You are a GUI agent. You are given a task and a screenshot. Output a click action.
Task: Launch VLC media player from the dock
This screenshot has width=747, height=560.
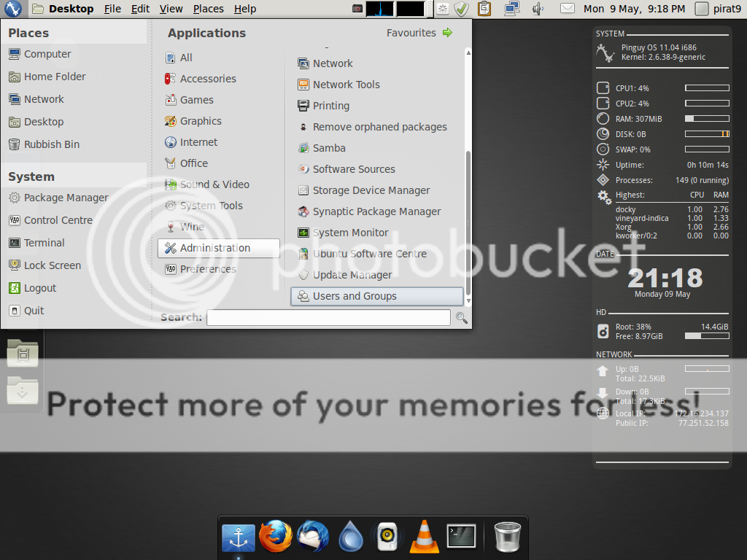[424, 536]
